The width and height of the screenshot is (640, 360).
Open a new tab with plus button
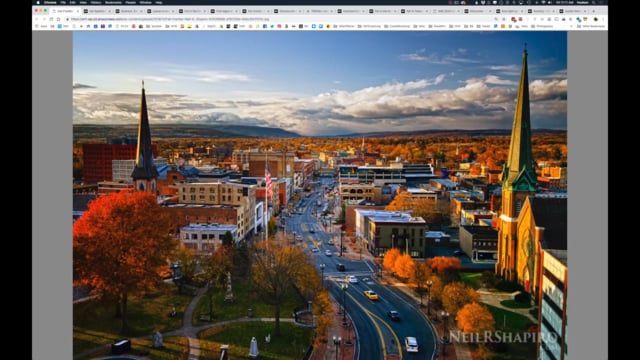pos(593,11)
